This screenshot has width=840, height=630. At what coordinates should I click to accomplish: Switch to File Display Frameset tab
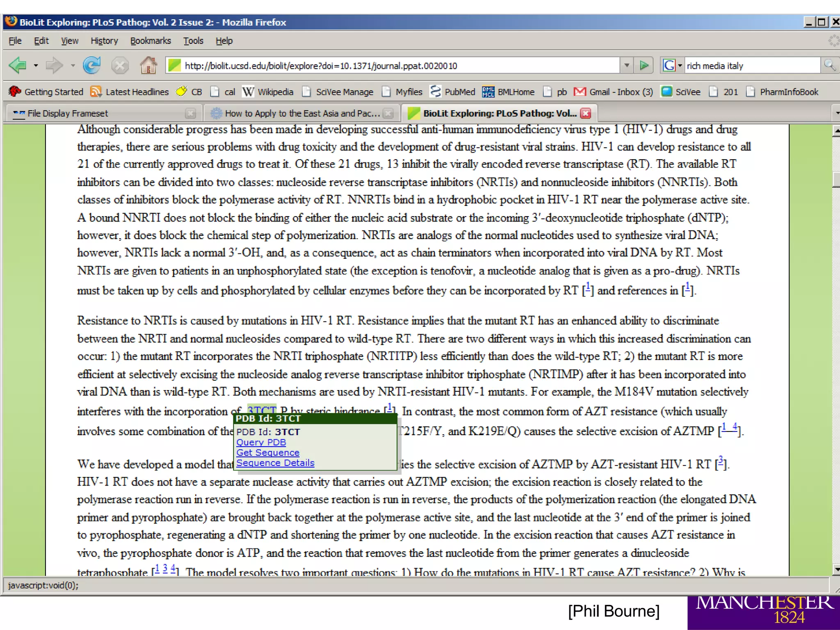[x=68, y=114]
